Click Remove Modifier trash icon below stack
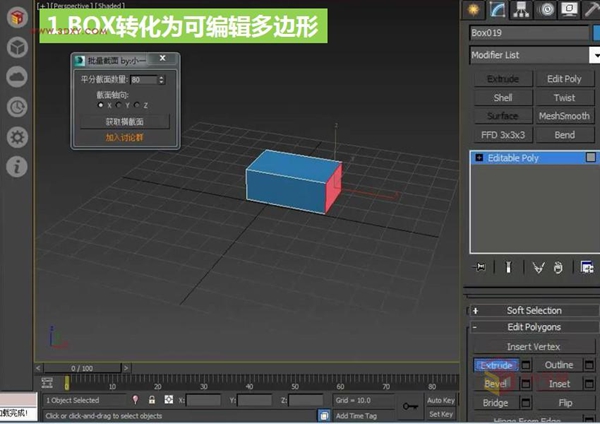Screen dimensions: 600x424 click(x=558, y=267)
